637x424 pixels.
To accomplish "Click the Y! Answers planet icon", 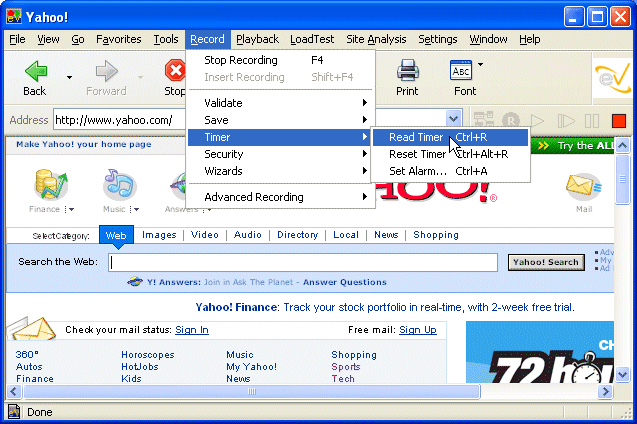I will 135,281.
